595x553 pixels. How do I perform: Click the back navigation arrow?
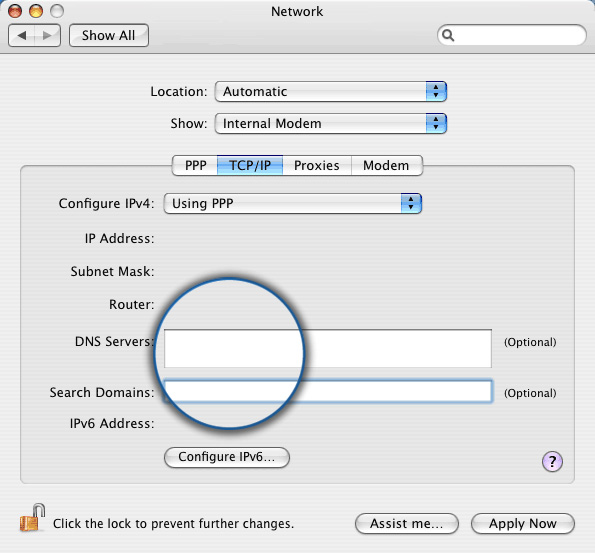22,36
